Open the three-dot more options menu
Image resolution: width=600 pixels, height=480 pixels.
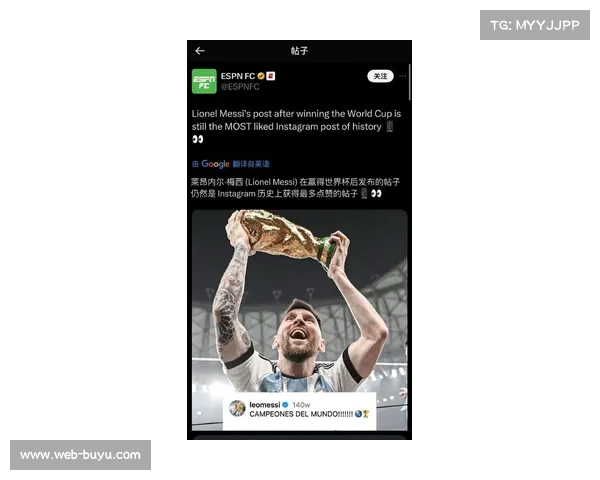(402, 76)
